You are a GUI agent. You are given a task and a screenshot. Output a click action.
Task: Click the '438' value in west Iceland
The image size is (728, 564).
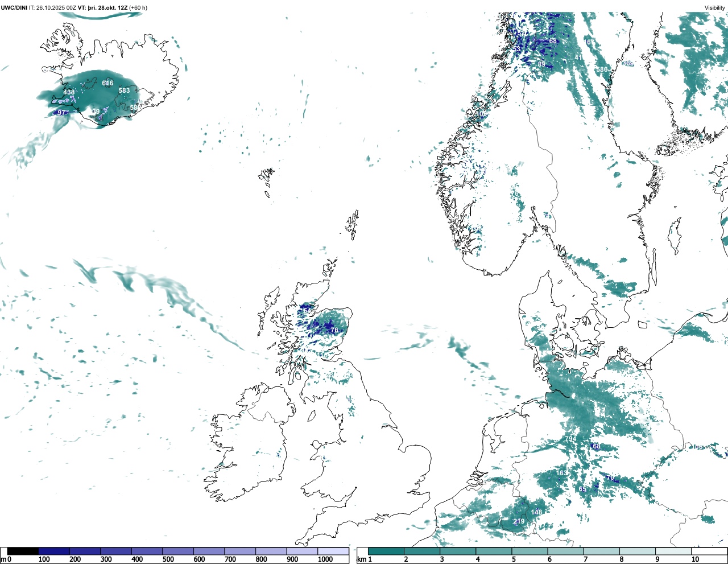pyautogui.click(x=69, y=92)
